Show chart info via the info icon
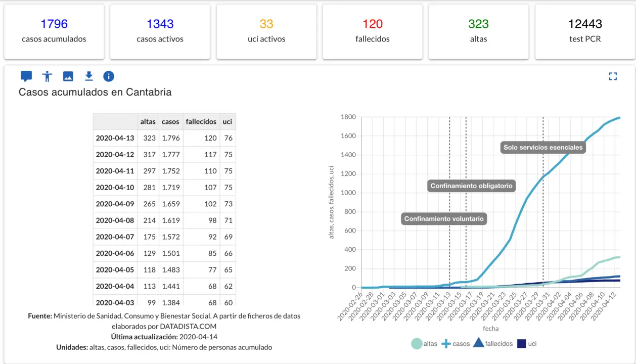 (109, 76)
